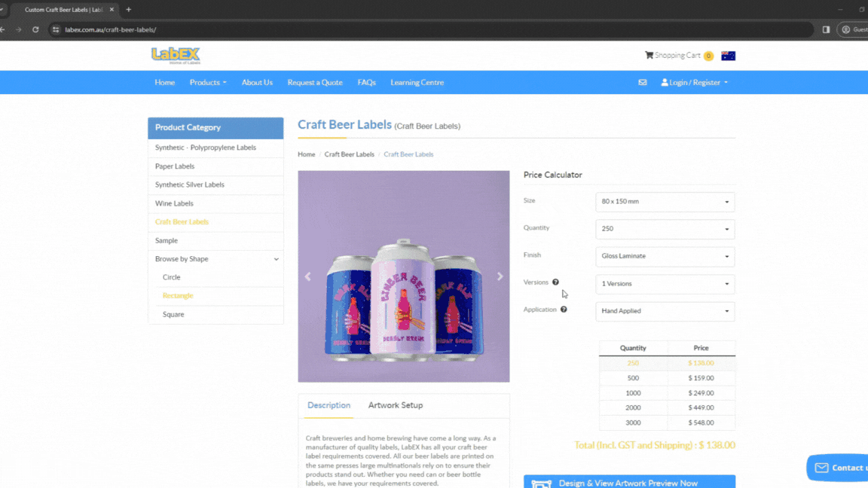
Task: Open the Hand Applied application dropdown
Action: [x=665, y=311]
